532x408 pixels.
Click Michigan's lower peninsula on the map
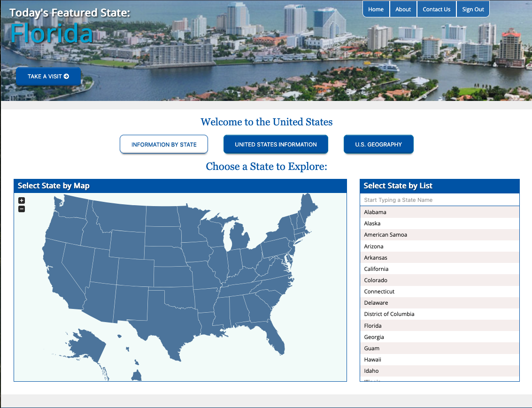click(239, 237)
